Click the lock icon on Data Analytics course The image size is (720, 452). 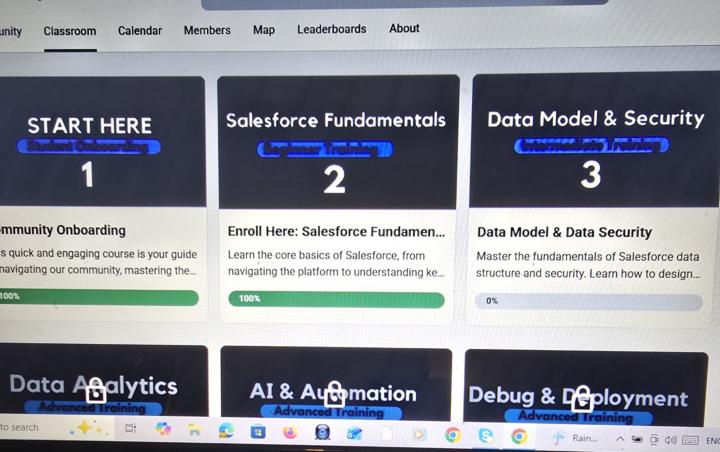(x=96, y=390)
